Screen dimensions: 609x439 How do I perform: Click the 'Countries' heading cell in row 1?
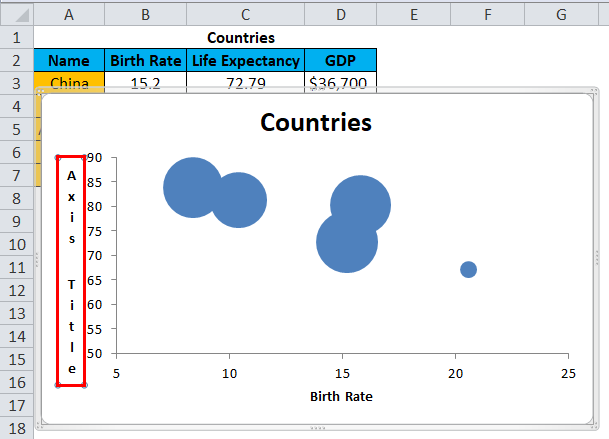(x=241, y=38)
